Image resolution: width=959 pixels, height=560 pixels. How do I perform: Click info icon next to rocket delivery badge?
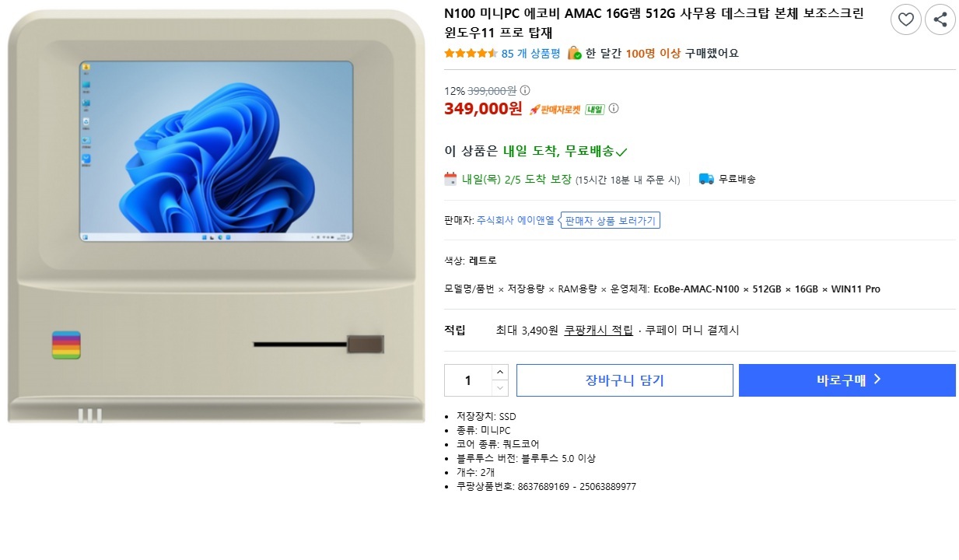[614, 108]
